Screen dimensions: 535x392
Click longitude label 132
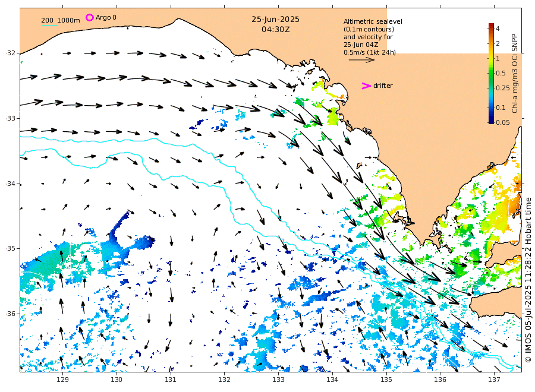[x=224, y=380]
